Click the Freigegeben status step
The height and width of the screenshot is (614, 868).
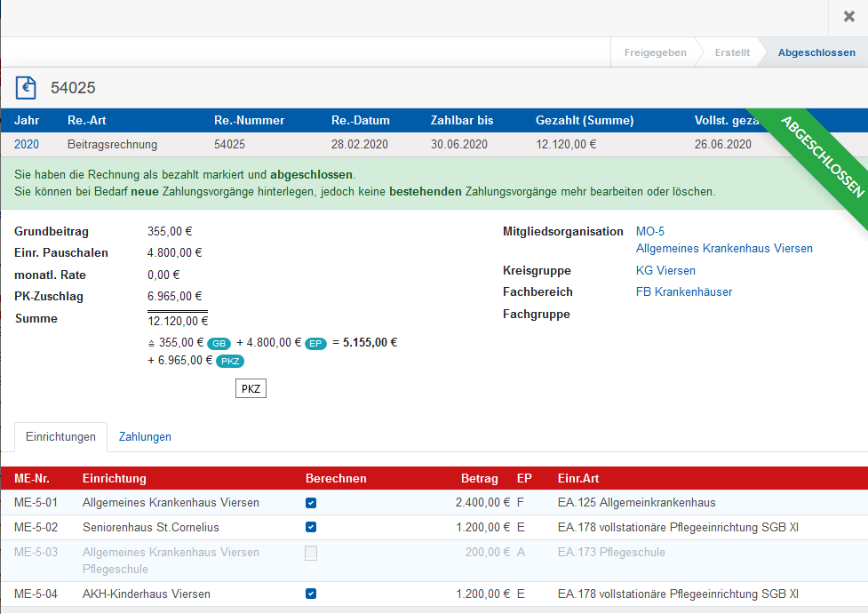[655, 52]
